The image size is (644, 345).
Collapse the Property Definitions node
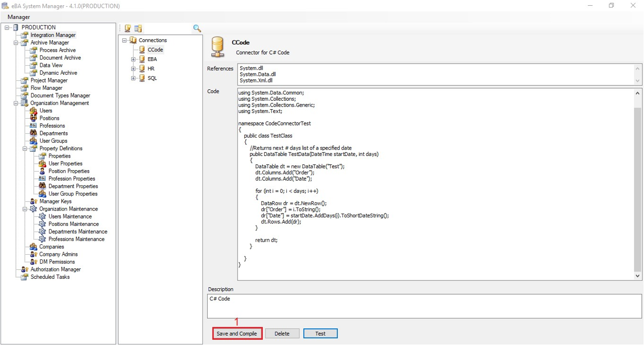[x=25, y=149]
